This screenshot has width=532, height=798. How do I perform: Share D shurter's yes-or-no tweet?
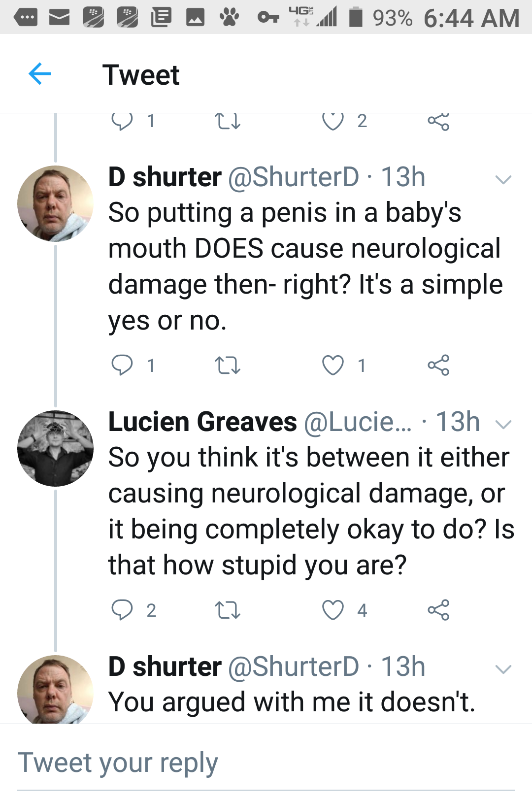438,365
